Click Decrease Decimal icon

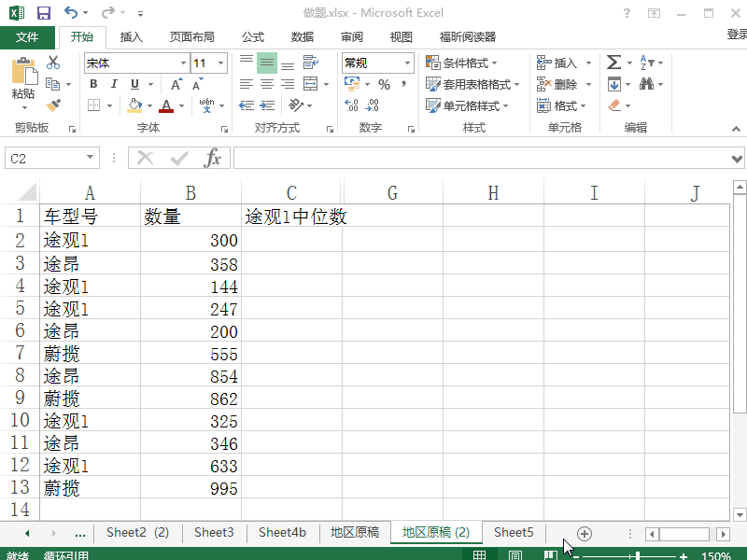click(x=372, y=105)
